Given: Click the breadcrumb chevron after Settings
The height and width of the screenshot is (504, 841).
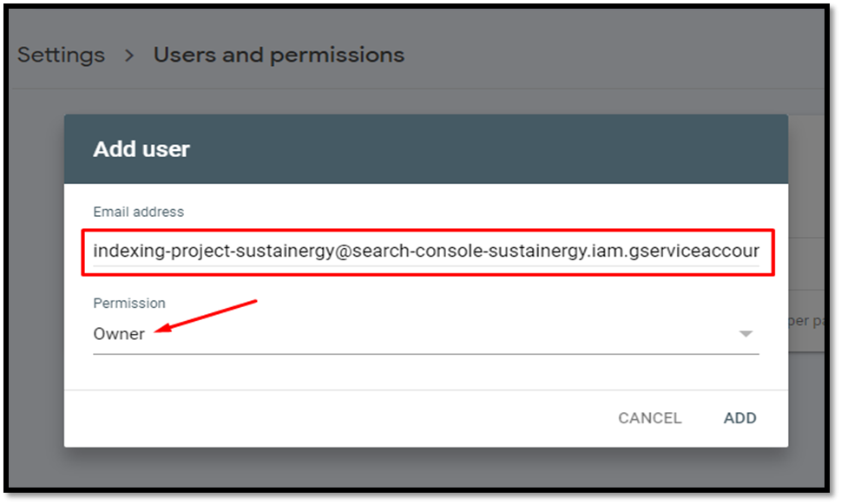Looking at the screenshot, I should 129,55.
